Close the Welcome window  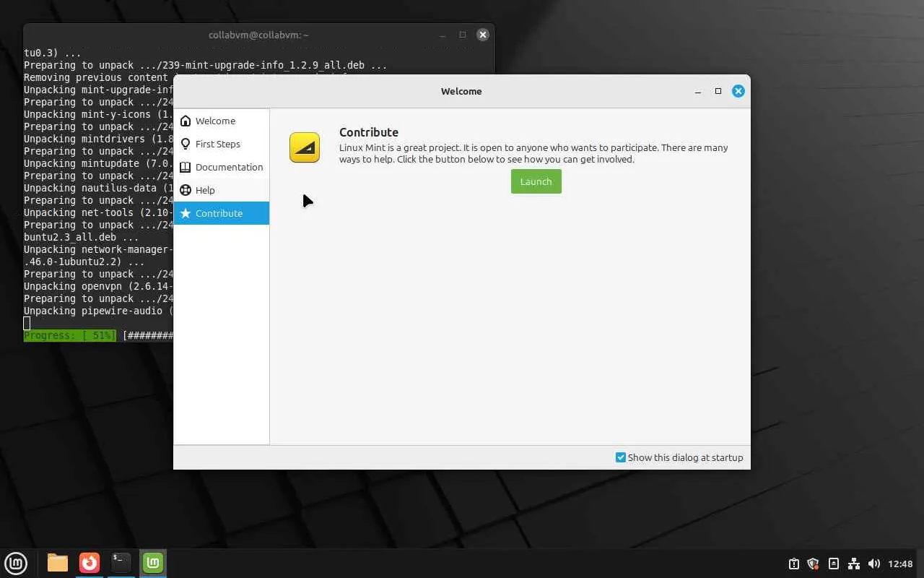pyautogui.click(x=738, y=91)
